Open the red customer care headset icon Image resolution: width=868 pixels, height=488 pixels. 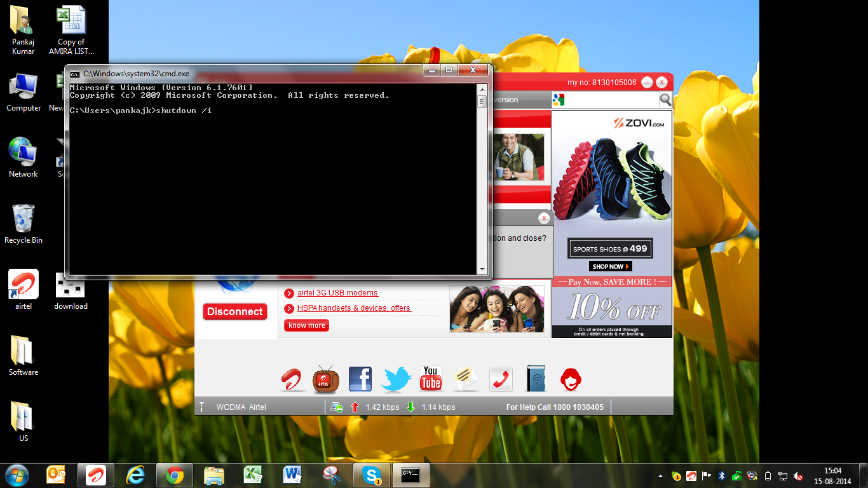(x=571, y=379)
